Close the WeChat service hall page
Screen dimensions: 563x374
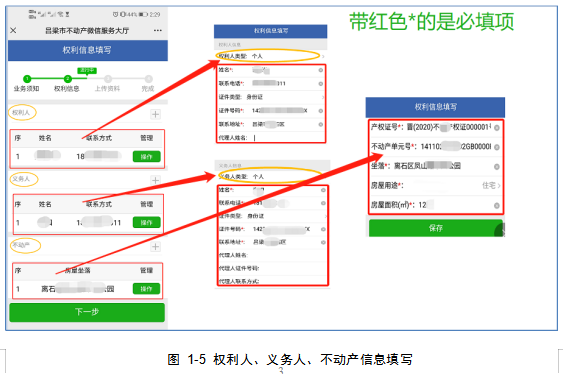tap(13, 31)
